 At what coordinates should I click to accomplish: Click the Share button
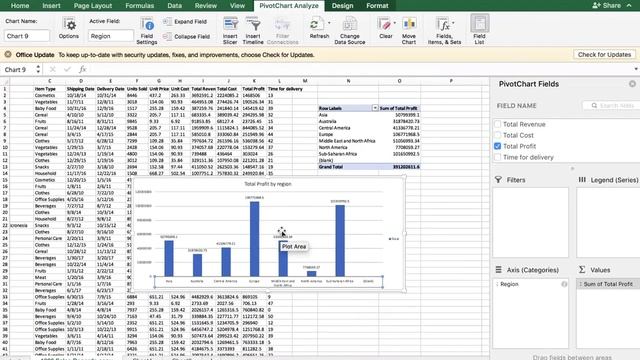tap(607, 5)
